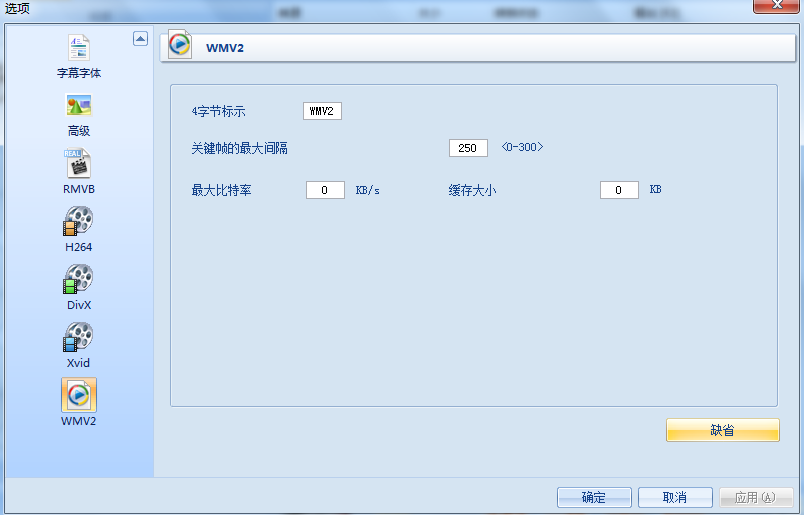804x515 pixels.
Task: Close the 选项 dialog window
Action: point(776,5)
